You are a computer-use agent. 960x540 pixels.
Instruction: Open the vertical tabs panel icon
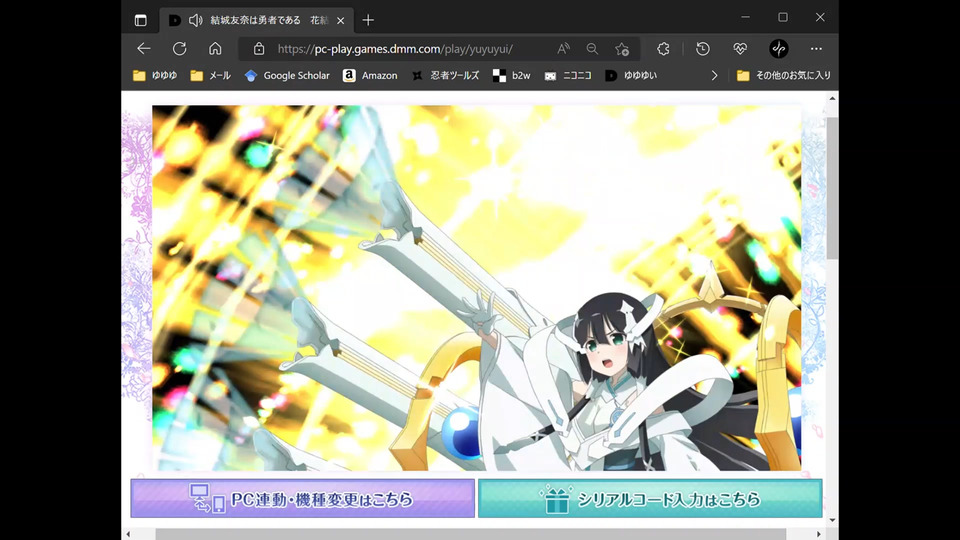140,20
